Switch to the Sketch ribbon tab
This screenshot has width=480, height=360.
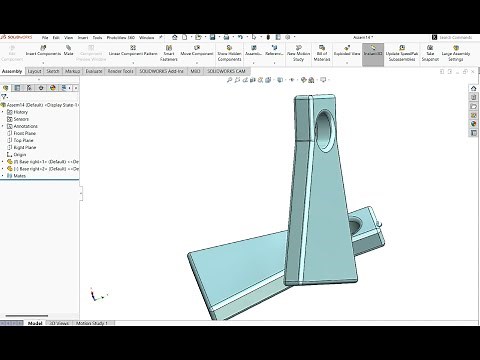[x=53, y=71]
